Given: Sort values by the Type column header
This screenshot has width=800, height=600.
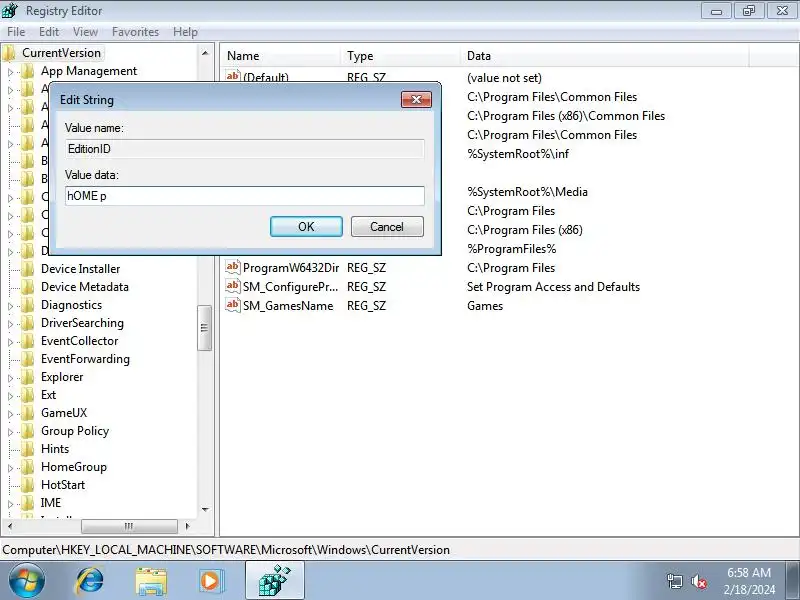Looking at the screenshot, I should point(401,56).
